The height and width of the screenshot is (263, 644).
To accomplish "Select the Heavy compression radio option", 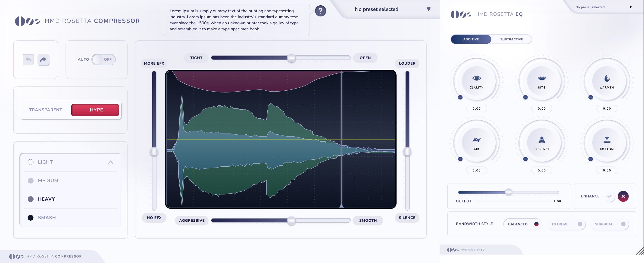I will pyautogui.click(x=31, y=199).
